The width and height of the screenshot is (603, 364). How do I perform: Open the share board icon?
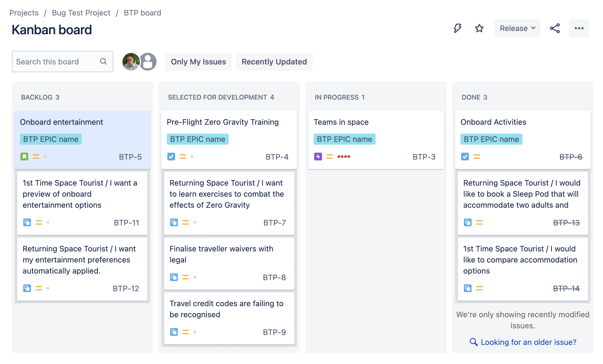coord(555,28)
